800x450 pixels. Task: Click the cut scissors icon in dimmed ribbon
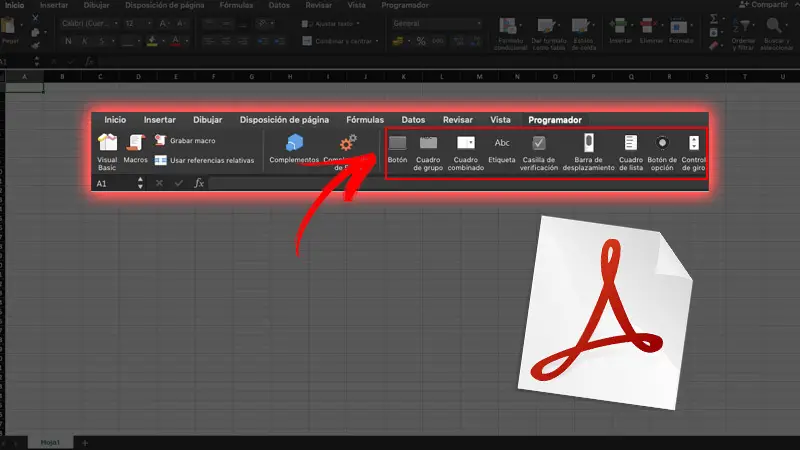tap(35, 18)
